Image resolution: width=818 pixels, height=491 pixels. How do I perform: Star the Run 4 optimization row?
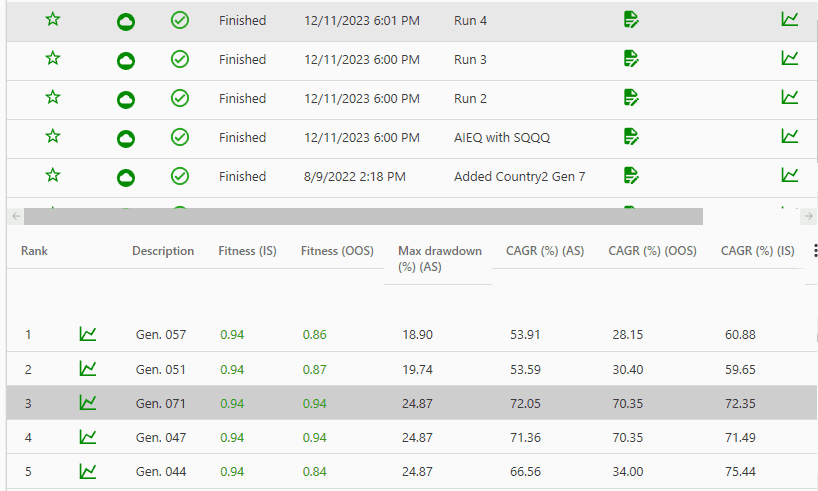(x=53, y=20)
